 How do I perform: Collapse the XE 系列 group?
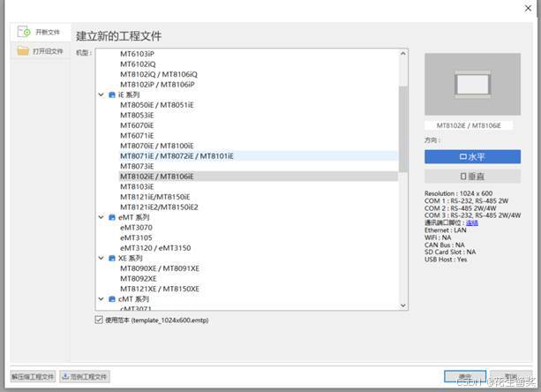101,258
